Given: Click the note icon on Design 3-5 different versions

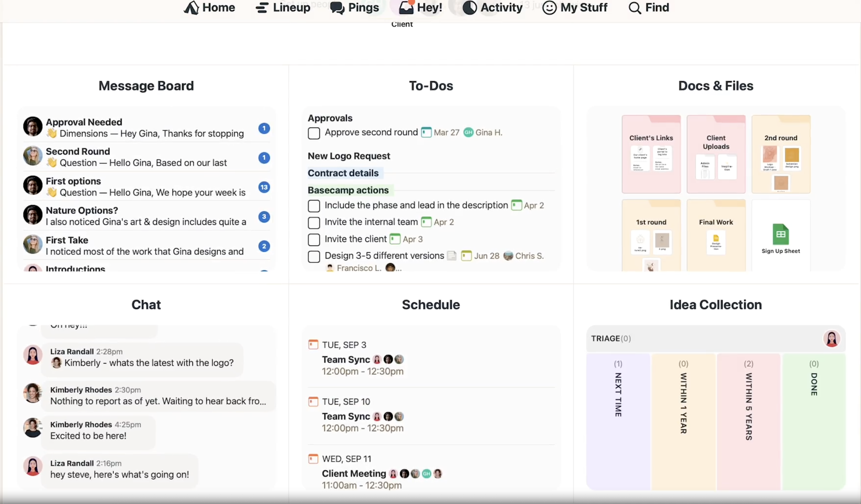Looking at the screenshot, I should [452, 256].
